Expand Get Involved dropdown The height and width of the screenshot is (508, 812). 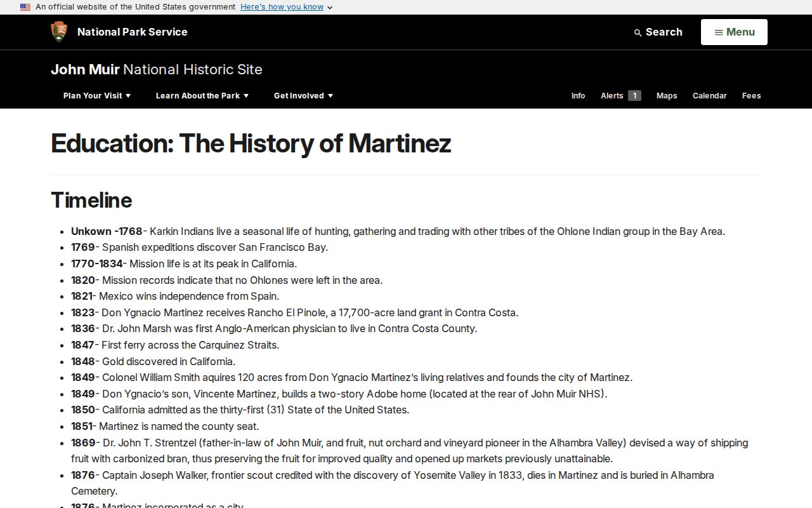pyautogui.click(x=303, y=96)
